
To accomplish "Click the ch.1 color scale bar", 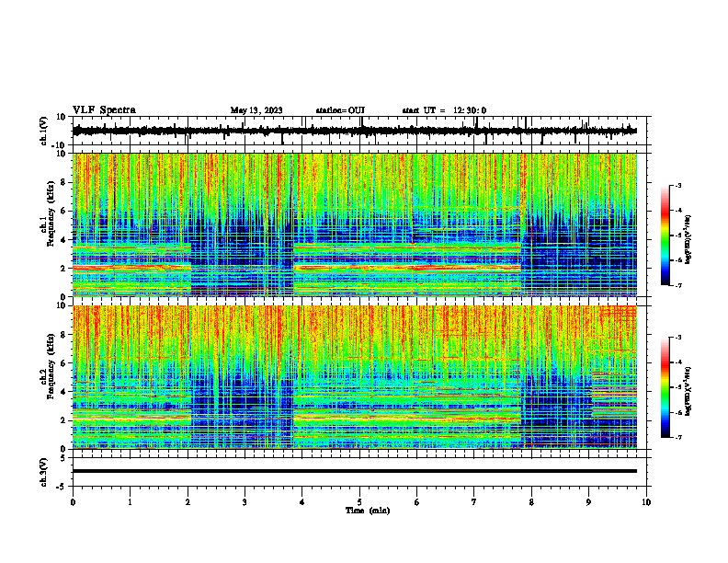I will coord(665,236).
